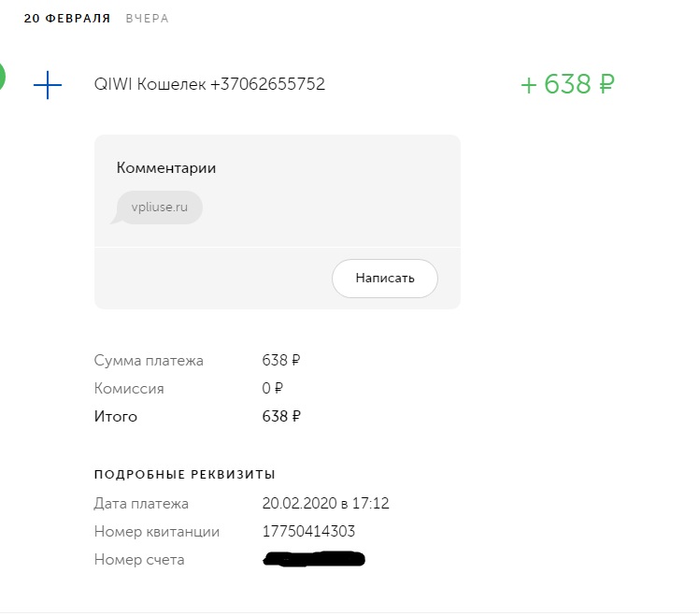The height and width of the screenshot is (616, 699).
Task: Click the Написать button
Action: [x=385, y=279]
